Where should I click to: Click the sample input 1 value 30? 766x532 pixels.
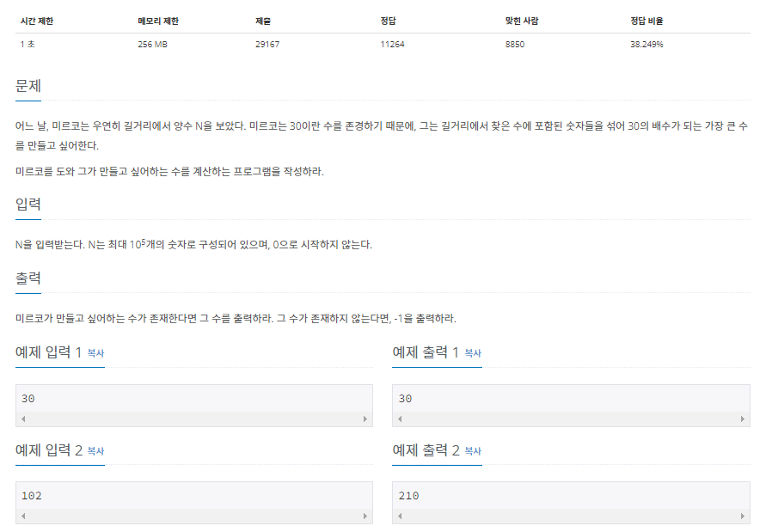pyautogui.click(x=28, y=399)
